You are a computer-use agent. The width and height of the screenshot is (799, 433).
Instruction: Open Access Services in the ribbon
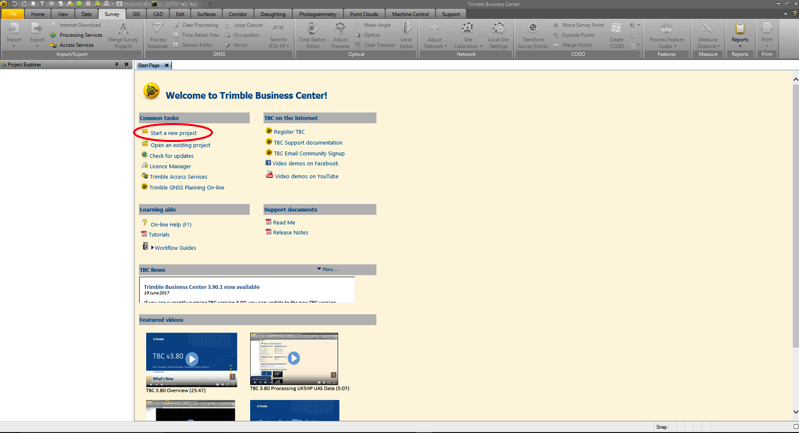point(72,45)
